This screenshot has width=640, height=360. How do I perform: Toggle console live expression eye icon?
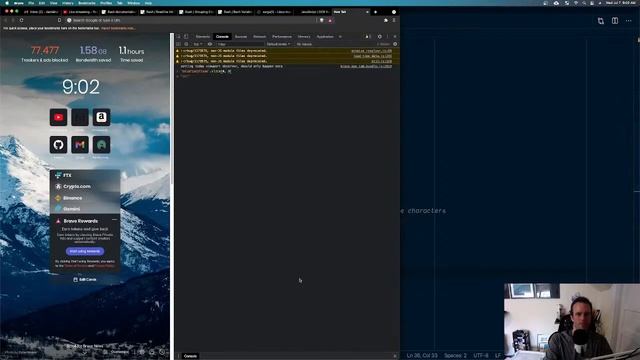point(210,44)
